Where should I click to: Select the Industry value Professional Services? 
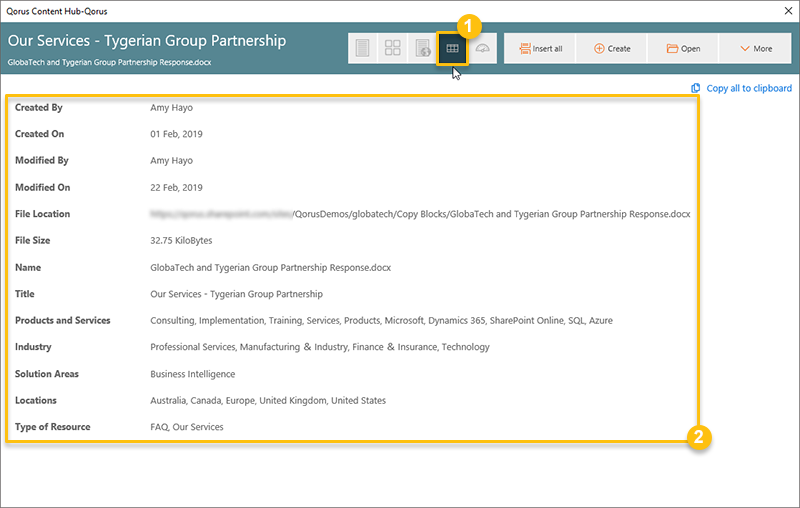click(319, 347)
